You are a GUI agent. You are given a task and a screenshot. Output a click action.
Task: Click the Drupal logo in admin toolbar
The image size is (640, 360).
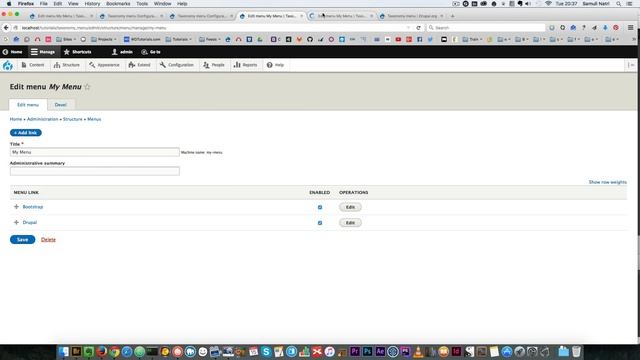click(7, 65)
